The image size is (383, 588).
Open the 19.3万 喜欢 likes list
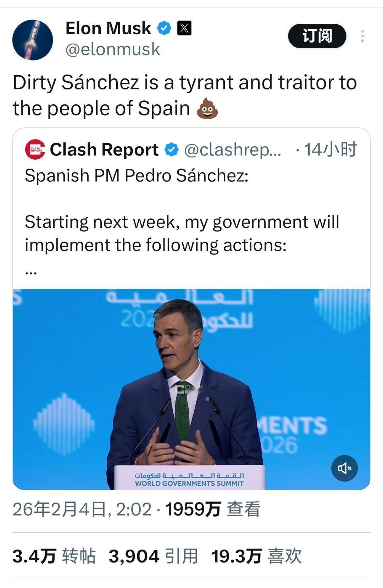[256, 556]
